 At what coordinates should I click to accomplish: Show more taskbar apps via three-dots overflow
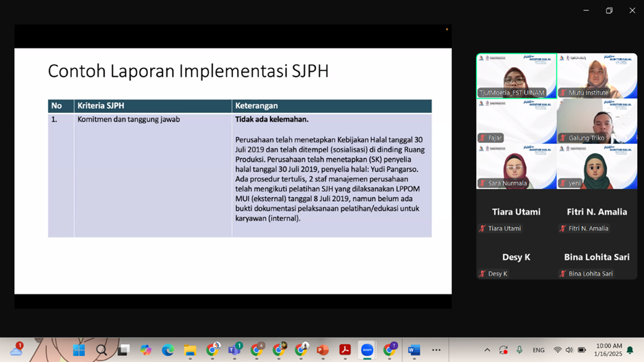(436, 350)
